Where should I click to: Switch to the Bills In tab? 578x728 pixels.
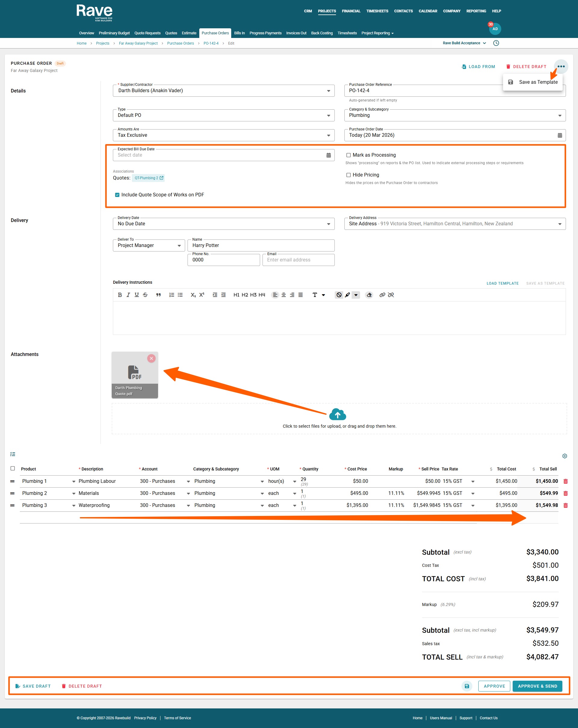239,33
